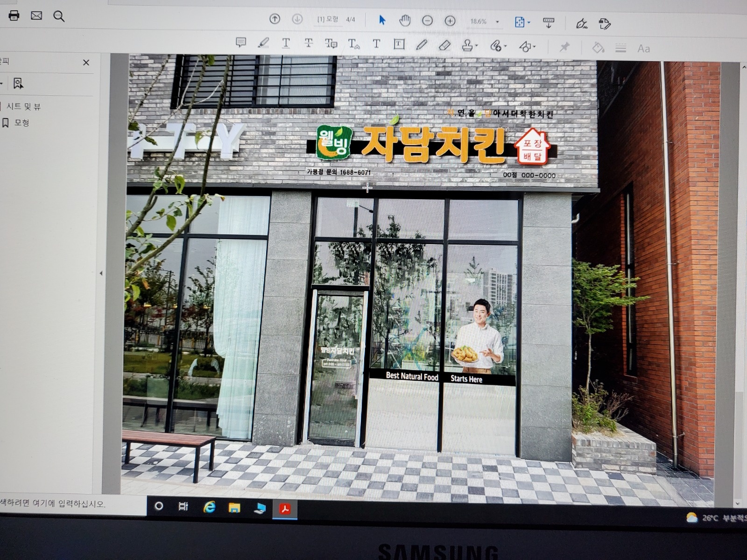Open the computer icon on the taskbar
747x560 pixels.
(260, 508)
